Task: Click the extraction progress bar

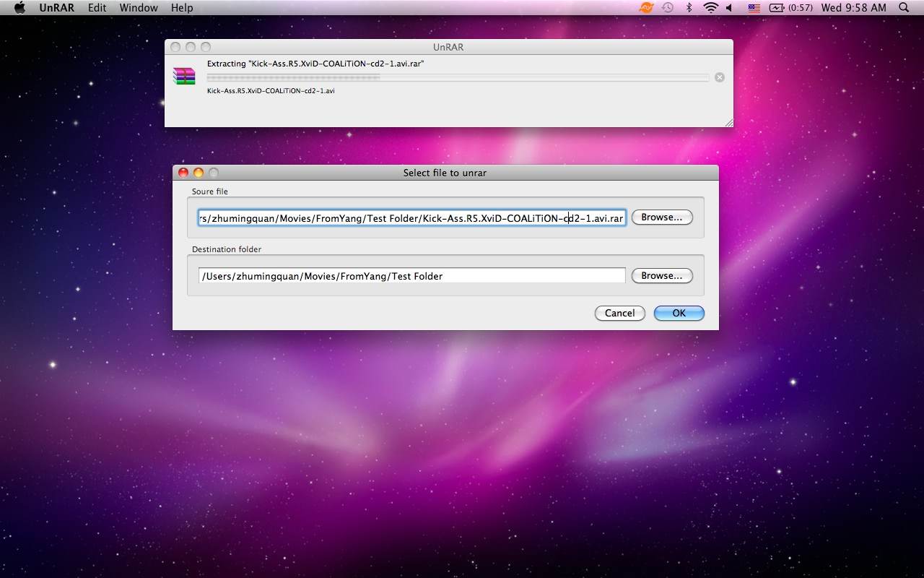Action: (458, 77)
